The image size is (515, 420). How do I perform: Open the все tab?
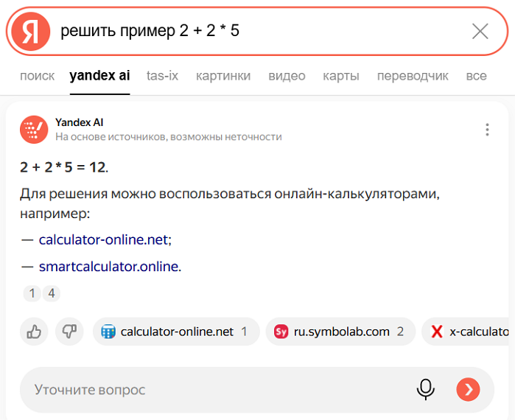pyautogui.click(x=476, y=76)
